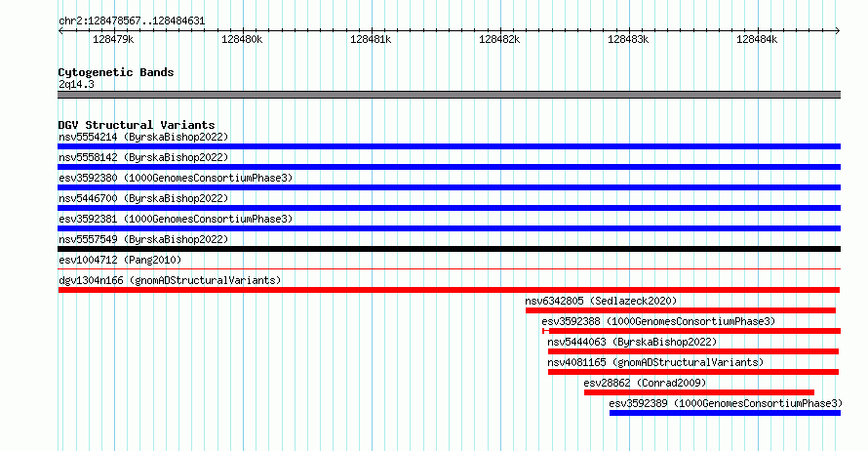
Task: Select the red bar under nsv5444063
Action: pyautogui.click(x=693, y=351)
